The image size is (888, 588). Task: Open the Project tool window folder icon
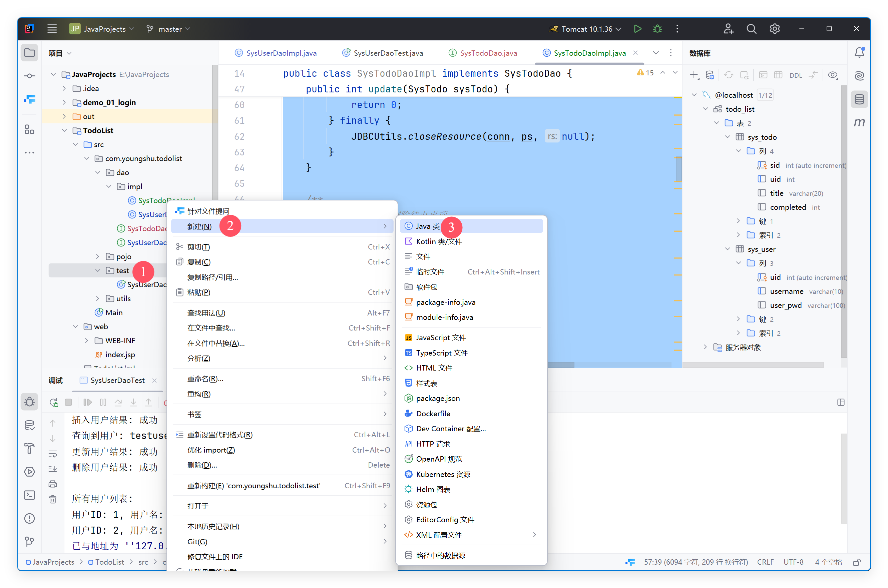tap(29, 53)
